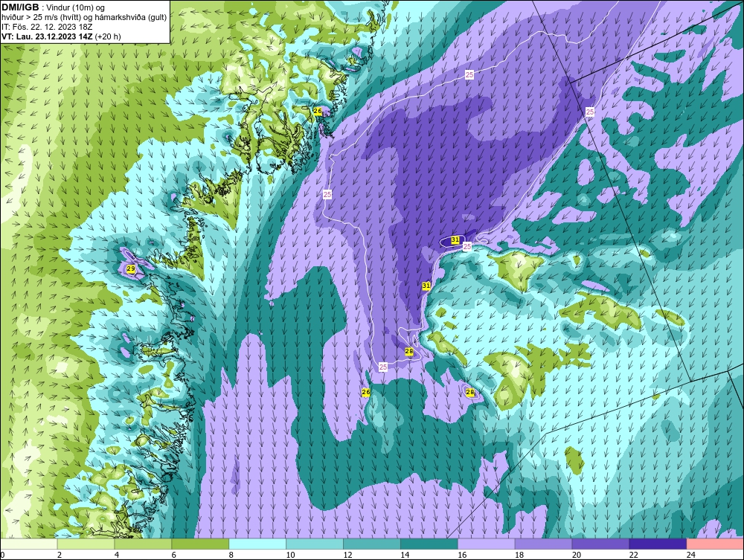Click the scale number 8 on the color bar
This screenshot has width=744, height=560.
[x=231, y=555]
